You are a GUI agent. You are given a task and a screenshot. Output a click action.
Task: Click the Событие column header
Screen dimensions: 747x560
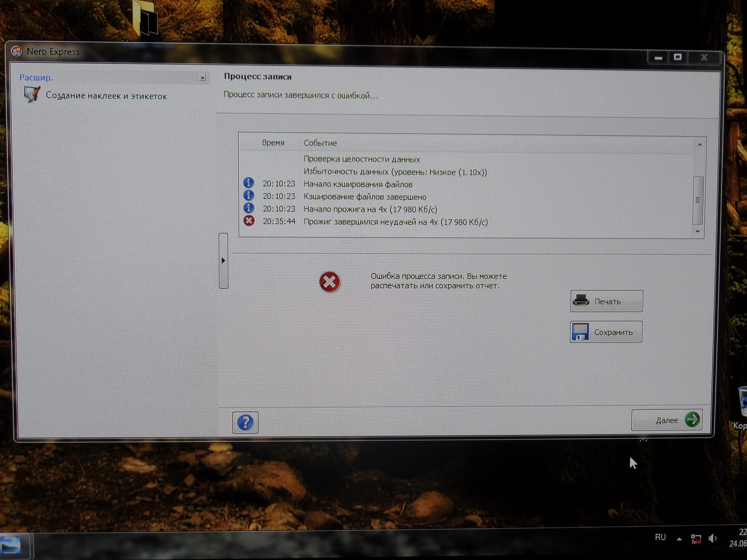click(320, 143)
